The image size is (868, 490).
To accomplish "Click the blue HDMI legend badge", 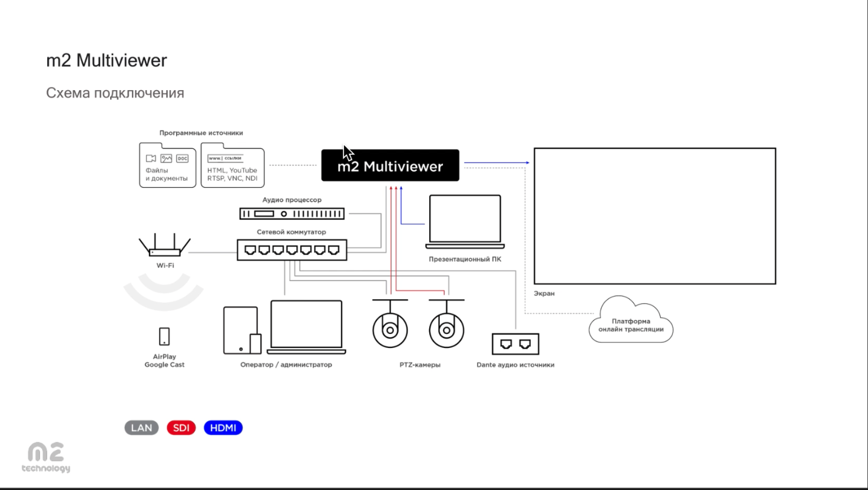I will pos(223,428).
